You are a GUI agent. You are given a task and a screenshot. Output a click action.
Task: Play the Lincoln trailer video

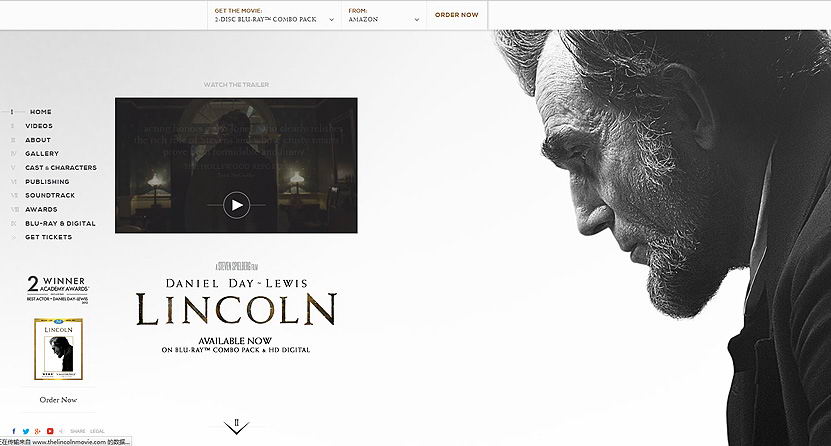click(x=236, y=204)
